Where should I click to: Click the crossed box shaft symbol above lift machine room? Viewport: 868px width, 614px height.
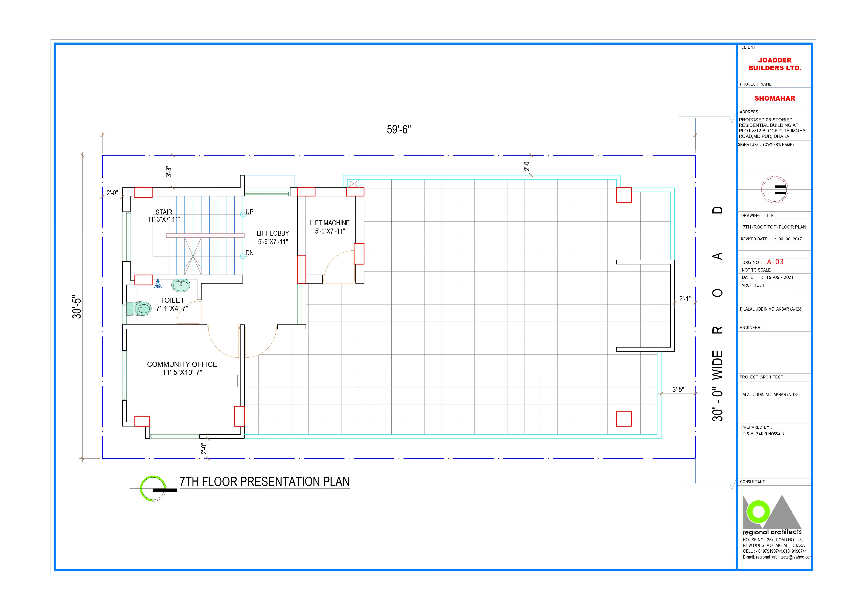(x=353, y=184)
